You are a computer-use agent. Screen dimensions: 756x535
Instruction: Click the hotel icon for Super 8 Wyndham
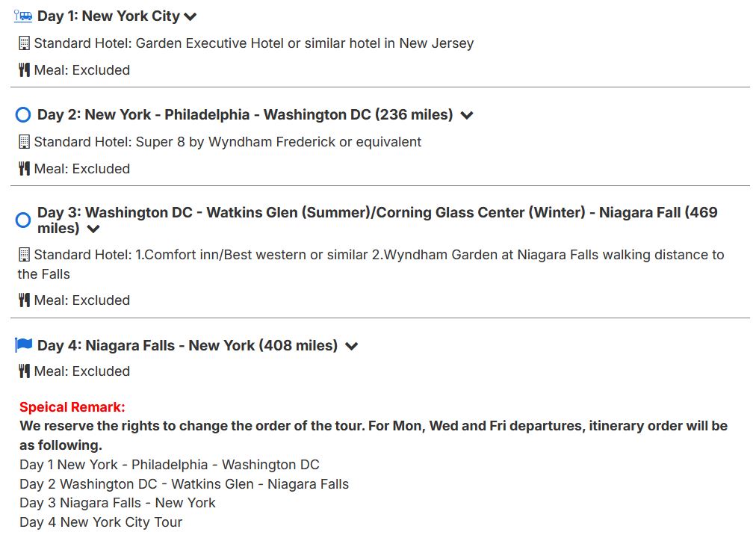24,142
